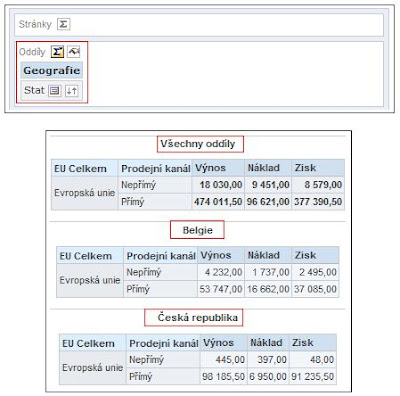Select the Geografie header

[52, 71]
